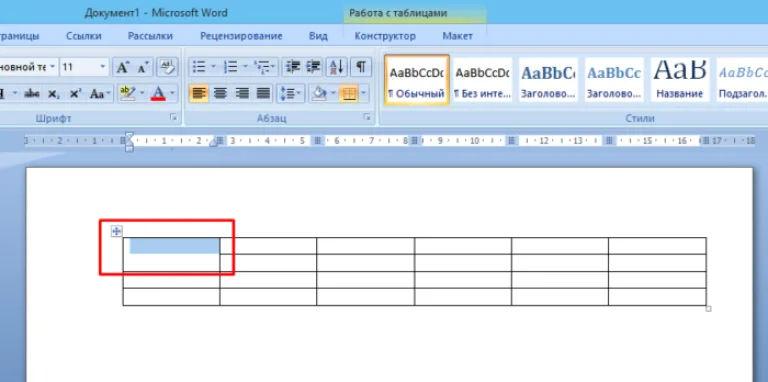Expand the numbering library dropdown
The width and height of the screenshot is (768, 382).
pos(245,67)
